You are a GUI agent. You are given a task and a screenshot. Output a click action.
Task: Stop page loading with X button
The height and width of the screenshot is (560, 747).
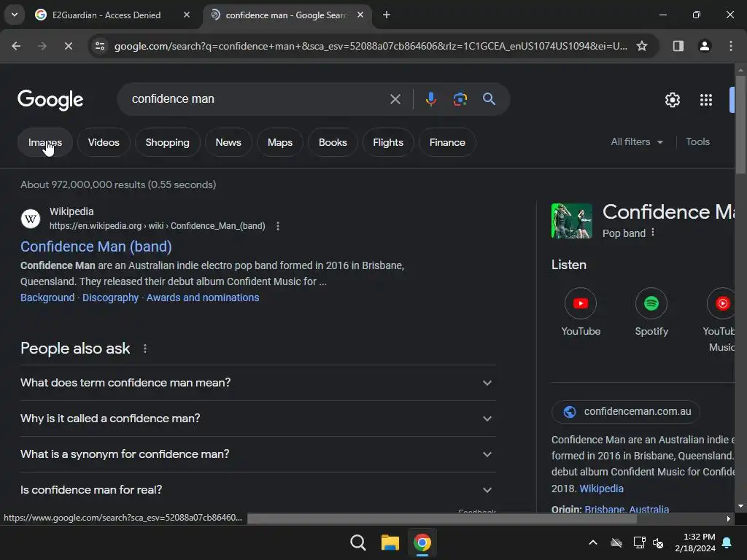[x=68, y=46]
